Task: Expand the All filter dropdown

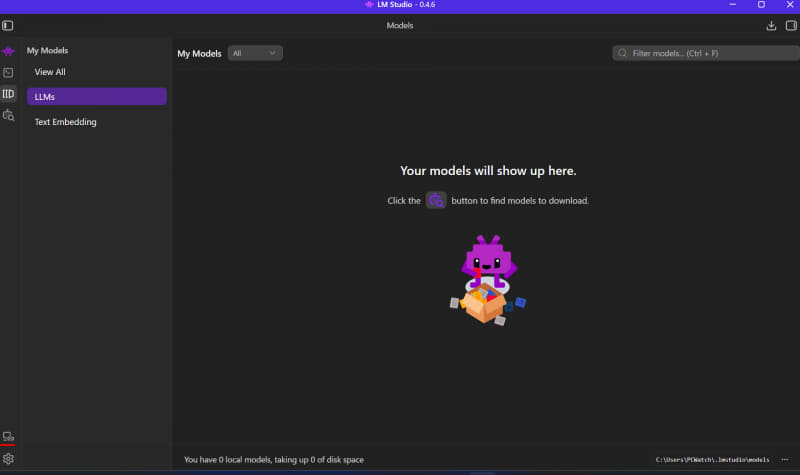Action: (x=255, y=53)
